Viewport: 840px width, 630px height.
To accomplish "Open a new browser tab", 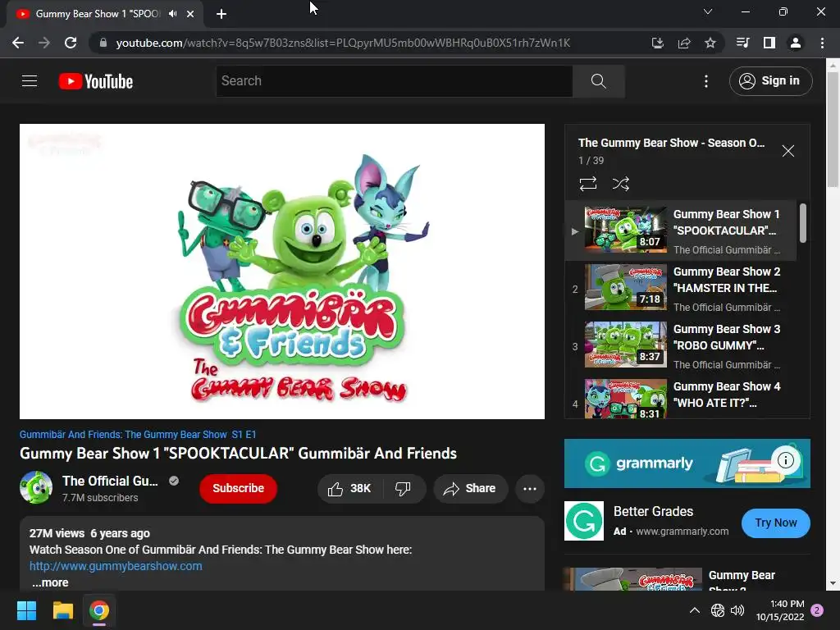I will tap(221, 14).
